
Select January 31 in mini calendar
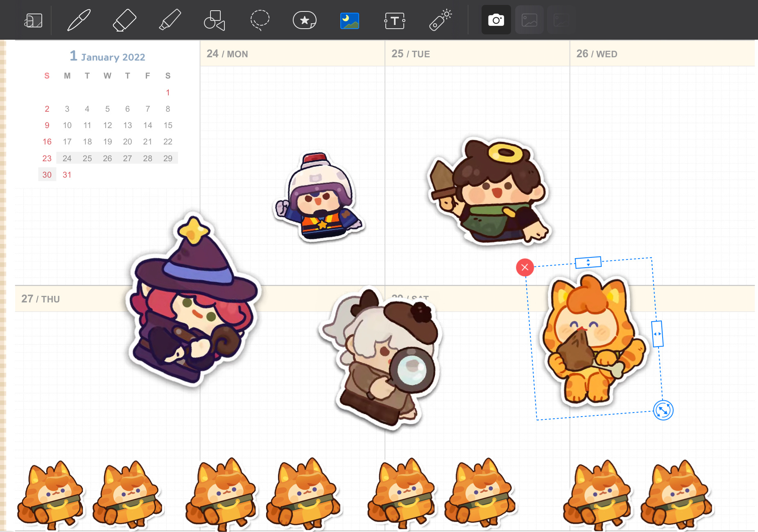pos(67,175)
